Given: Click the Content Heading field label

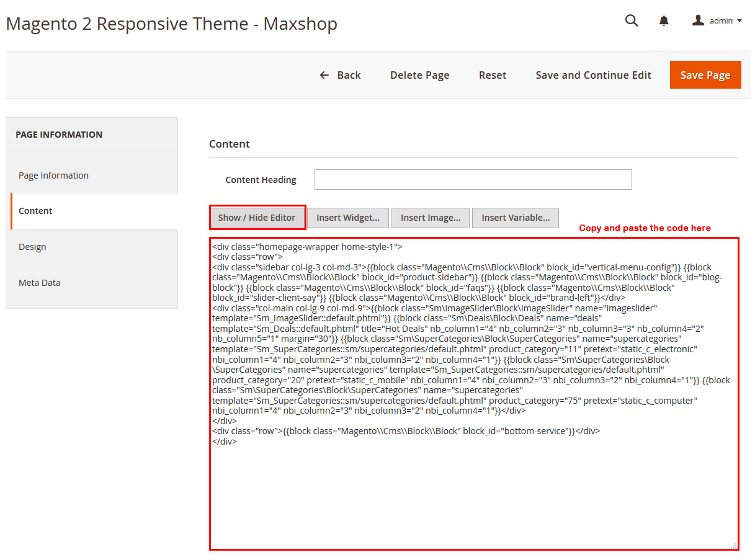Looking at the screenshot, I should coord(261,180).
